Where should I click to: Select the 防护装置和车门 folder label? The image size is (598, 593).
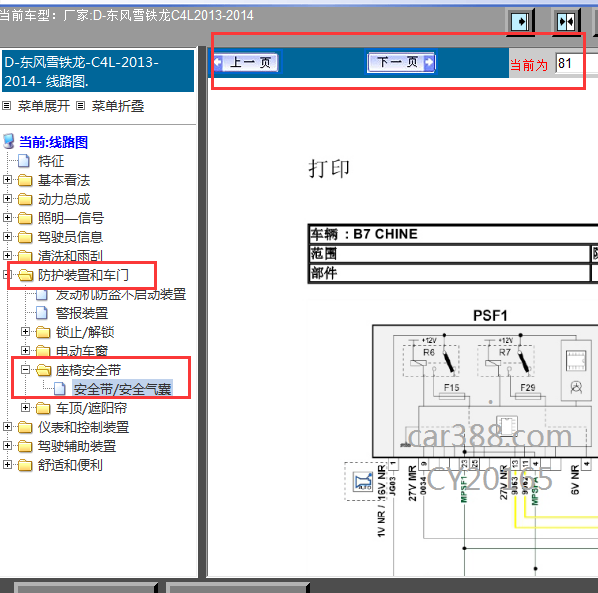pos(83,275)
